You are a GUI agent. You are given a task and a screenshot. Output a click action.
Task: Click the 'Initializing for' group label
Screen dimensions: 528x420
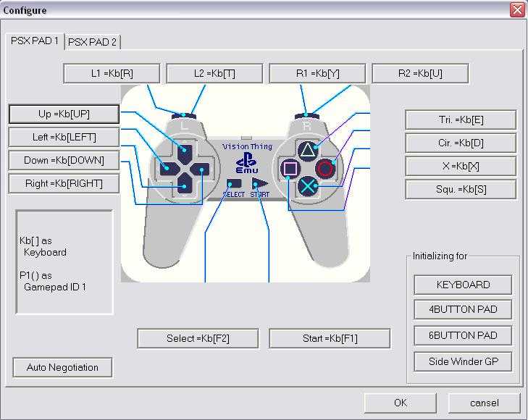tap(440, 256)
